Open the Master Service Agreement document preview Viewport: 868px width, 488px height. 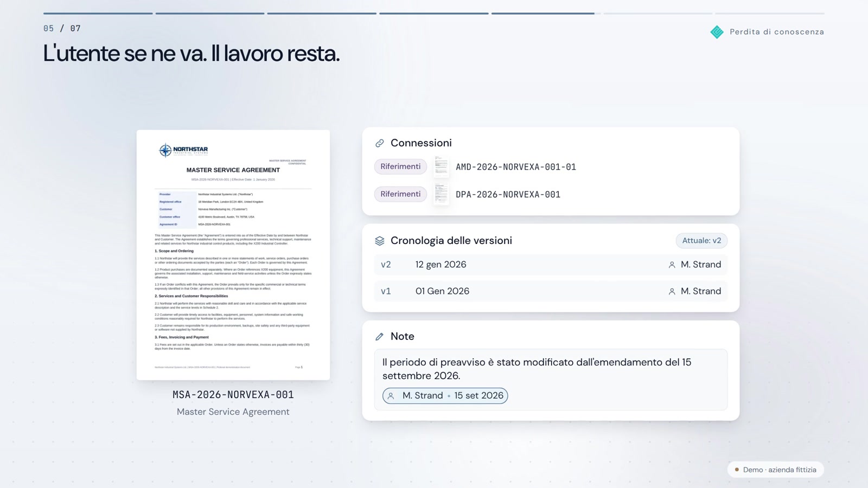[x=233, y=255]
